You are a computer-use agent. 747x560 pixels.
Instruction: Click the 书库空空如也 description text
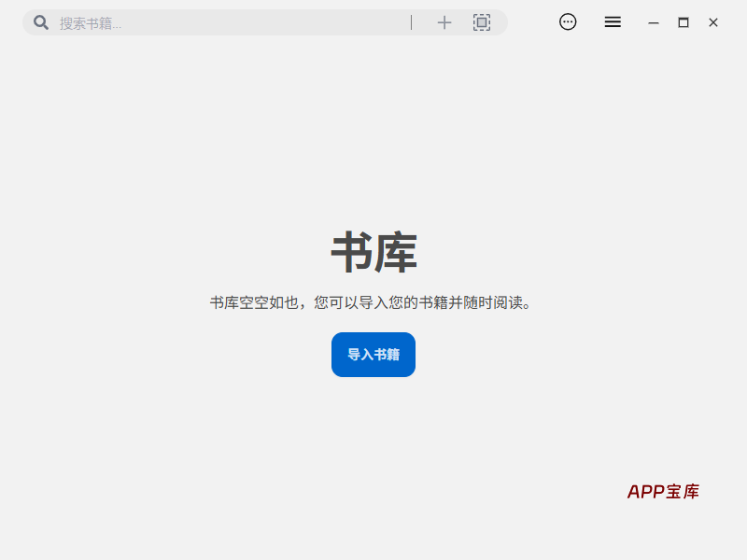[x=371, y=302]
